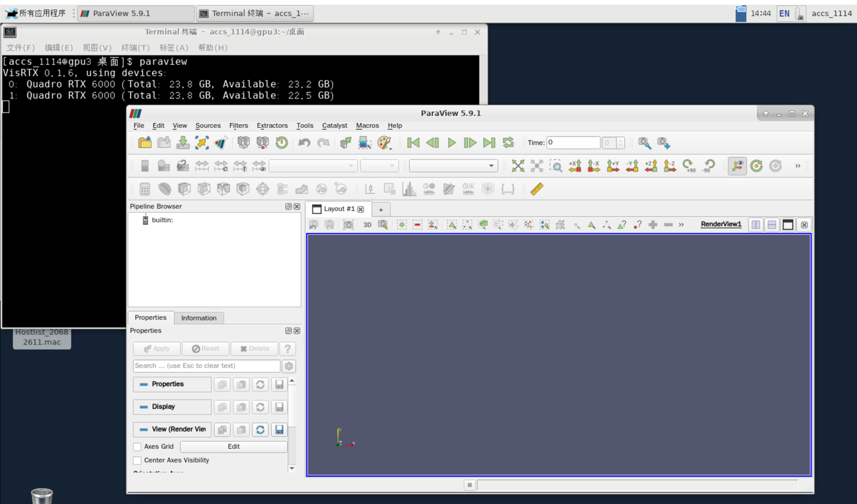Screen dimensions: 857x504
Task: Click the Capture screenshot camera icon
Action: pyautogui.click(x=348, y=225)
